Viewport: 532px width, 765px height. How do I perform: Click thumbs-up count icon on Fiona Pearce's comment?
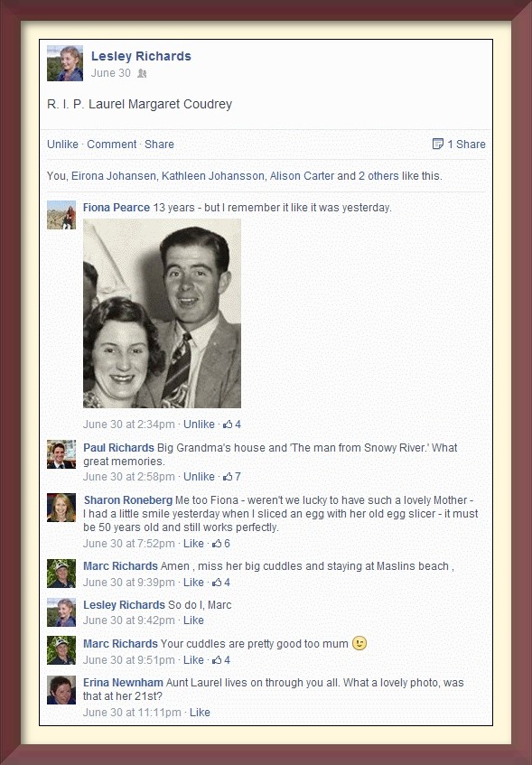tap(228, 424)
